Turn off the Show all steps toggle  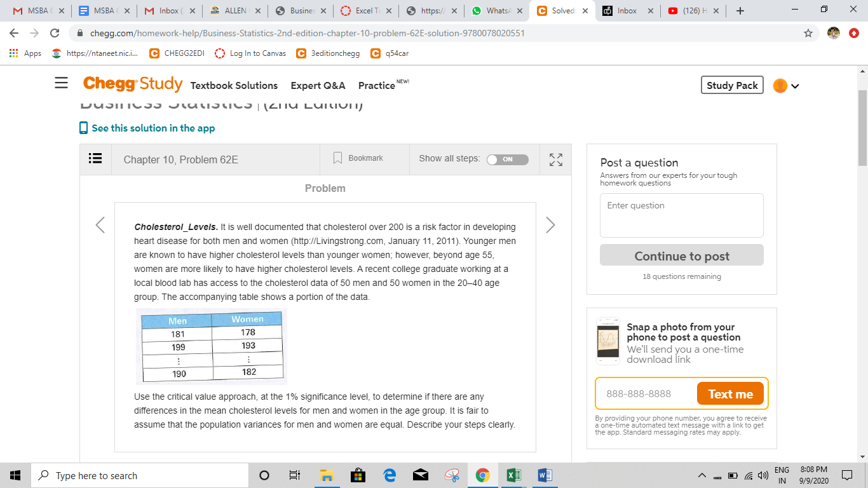507,159
